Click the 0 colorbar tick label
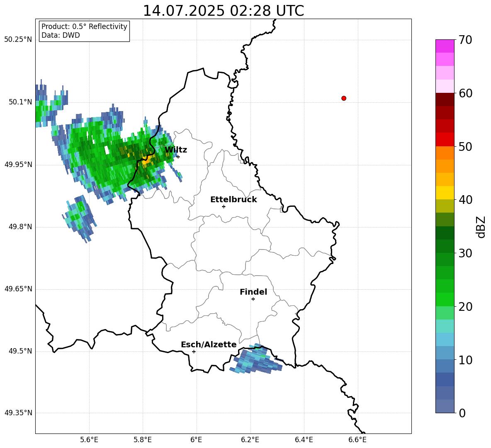Screen dimensions: 491x448 pyautogui.click(x=462, y=413)
